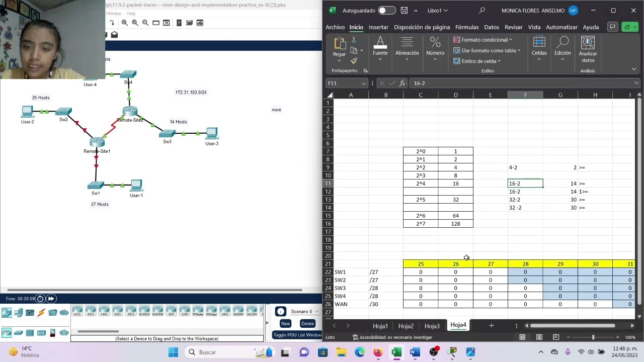The width and height of the screenshot is (644, 362).
Task: Click Zoom In in Packet Tracer toolbar
Action: (124, 23)
